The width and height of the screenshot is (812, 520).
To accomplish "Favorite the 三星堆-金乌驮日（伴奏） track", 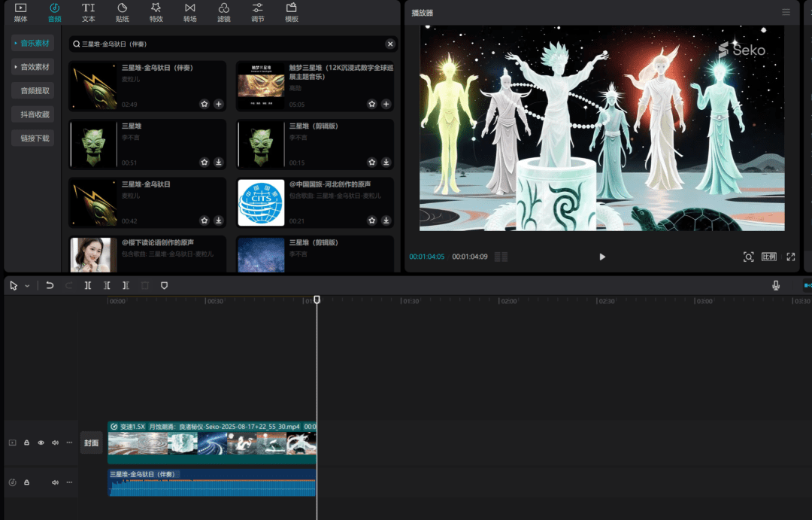I will (205, 104).
